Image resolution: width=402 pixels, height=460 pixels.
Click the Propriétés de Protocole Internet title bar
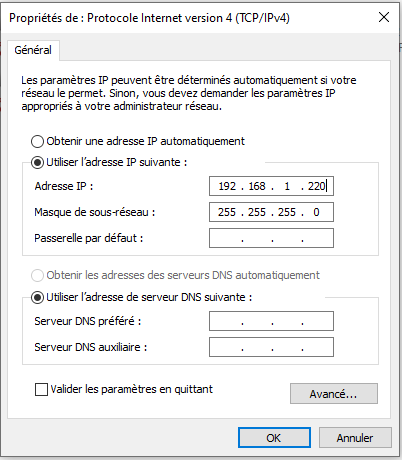tap(187, 17)
